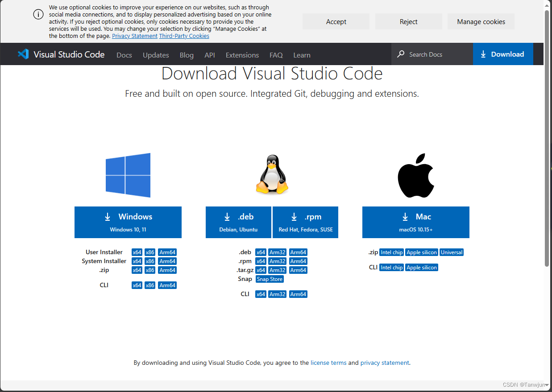552x392 pixels.
Task: Open the FAQ menu item
Action: (x=276, y=55)
